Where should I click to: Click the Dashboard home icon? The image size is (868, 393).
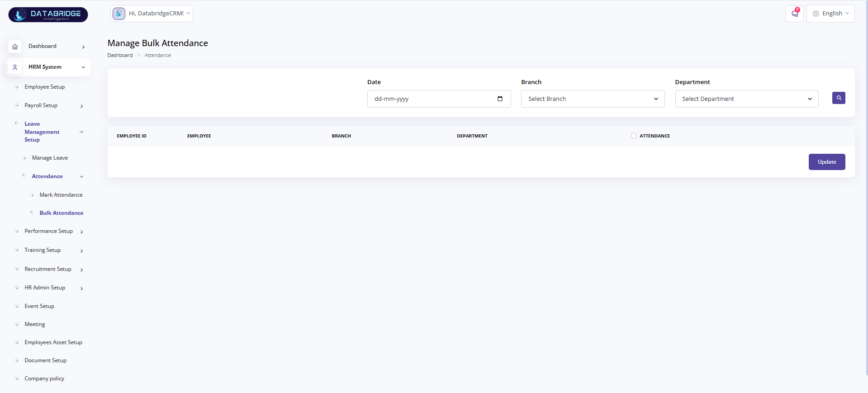tap(15, 46)
